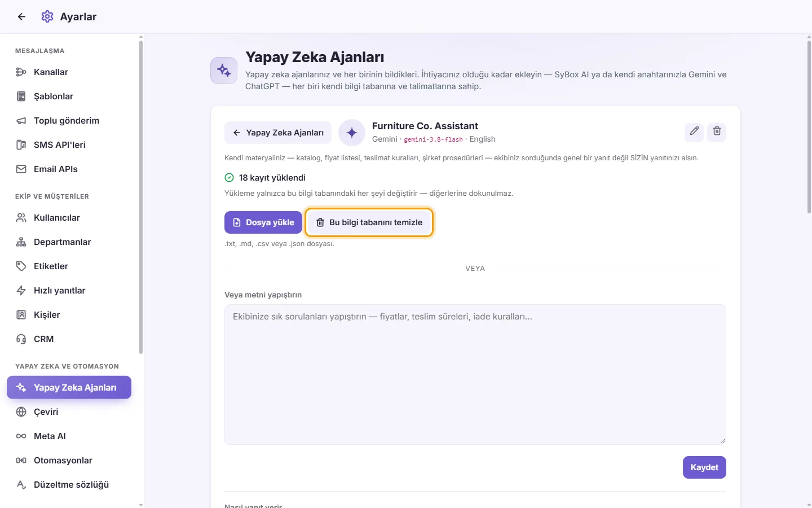Click the Şablonlar sidebar icon
The image size is (812, 508).
point(21,97)
